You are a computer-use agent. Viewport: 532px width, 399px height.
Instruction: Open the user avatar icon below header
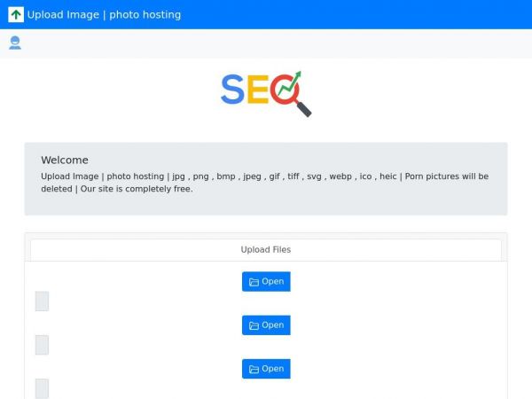[15, 43]
